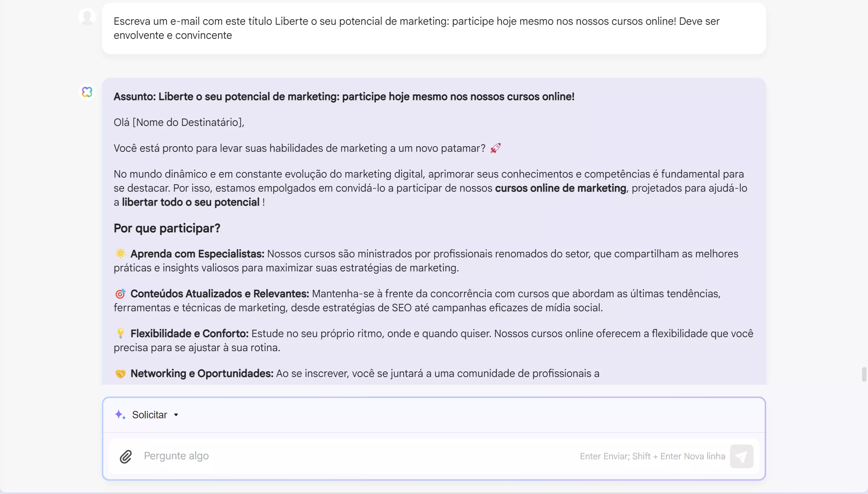Viewport: 868px width, 494px height.
Task: Click the target emoji before Conteúdos Atualizados
Action: 120,294
